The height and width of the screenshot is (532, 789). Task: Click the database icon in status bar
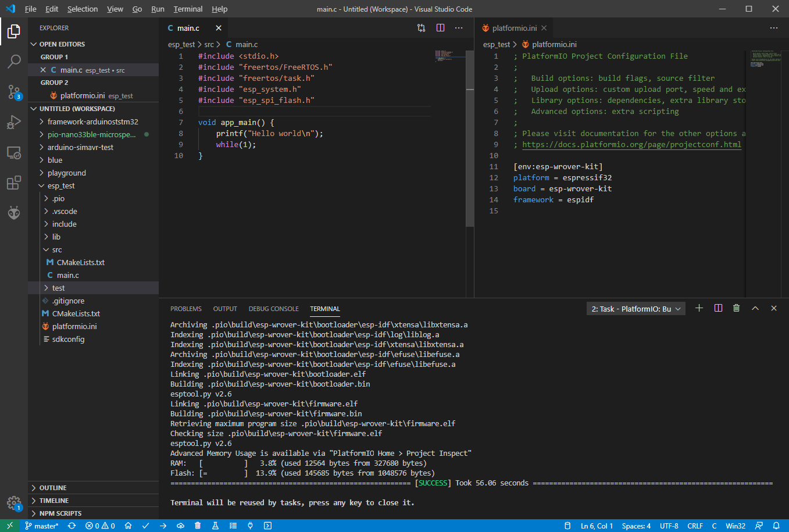point(567,526)
